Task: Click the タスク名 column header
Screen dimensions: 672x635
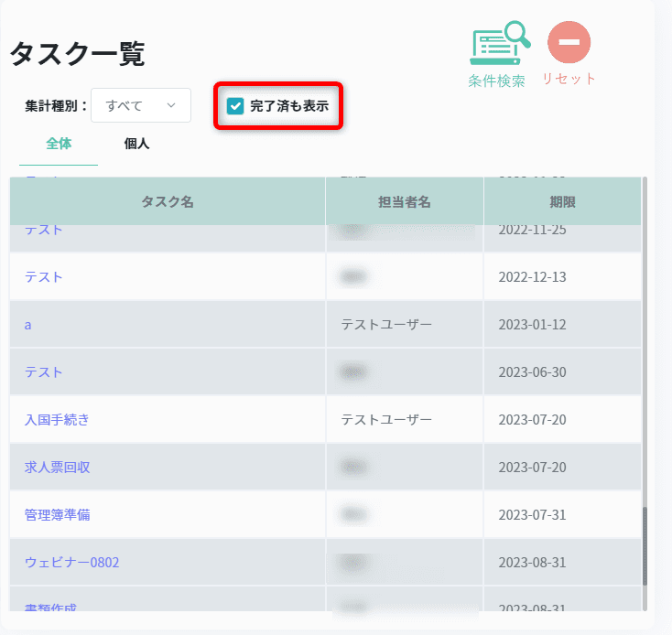Action: coord(167,201)
